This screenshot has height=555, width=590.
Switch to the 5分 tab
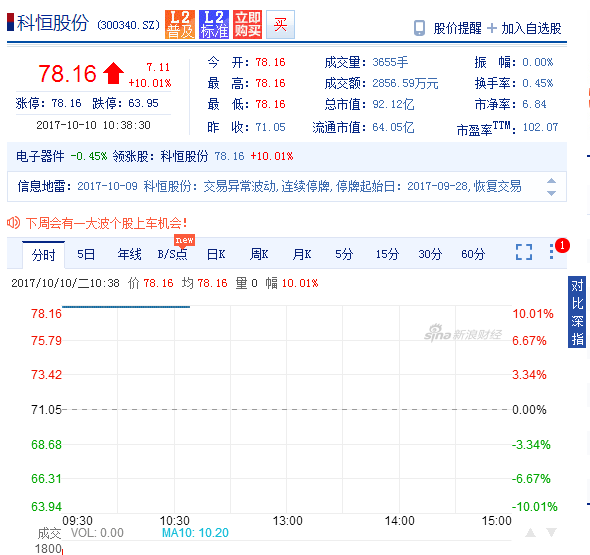344,254
